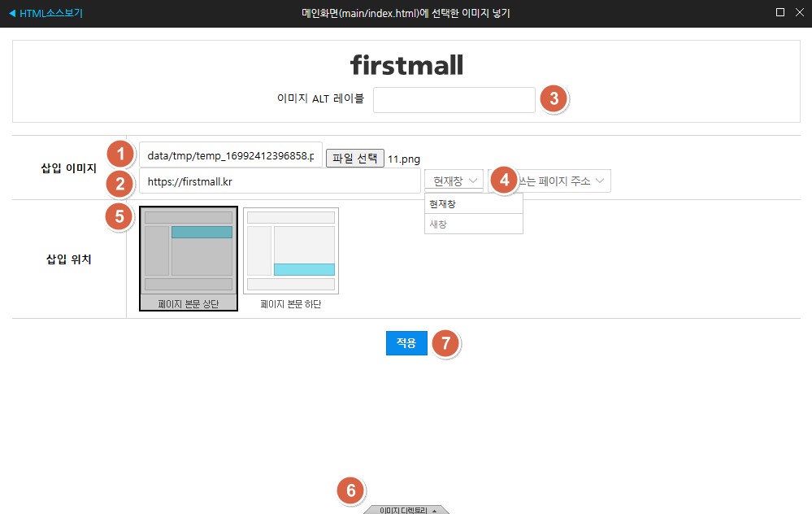Maximize the image insert window

tap(779, 12)
